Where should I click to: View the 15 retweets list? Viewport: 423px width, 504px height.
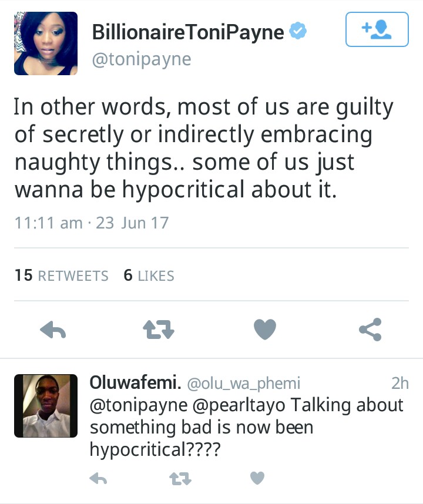62,275
